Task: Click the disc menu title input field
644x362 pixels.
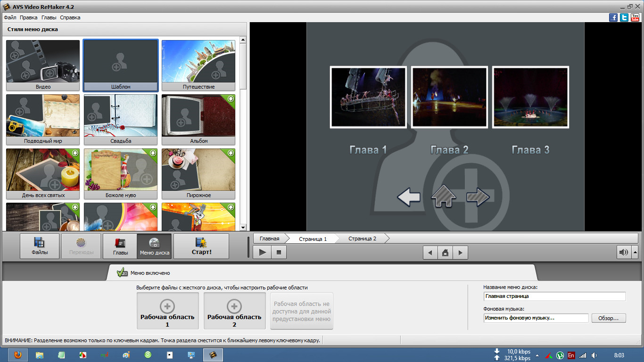Action: coord(554,296)
